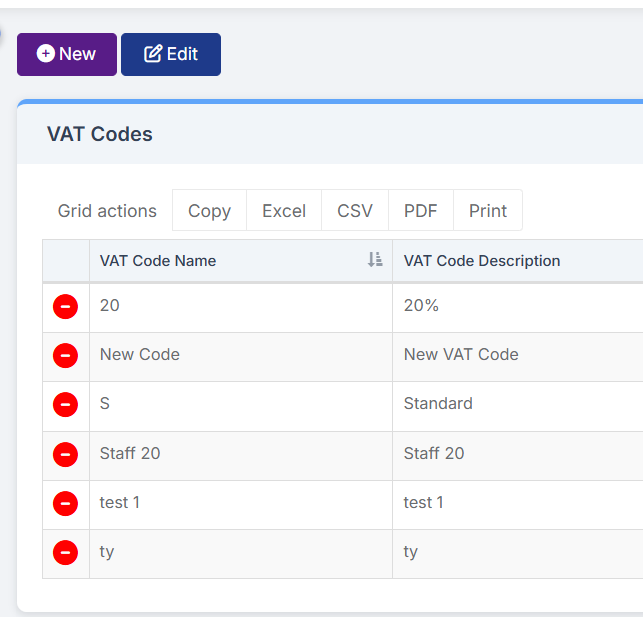Print the VAT codes grid

488,210
